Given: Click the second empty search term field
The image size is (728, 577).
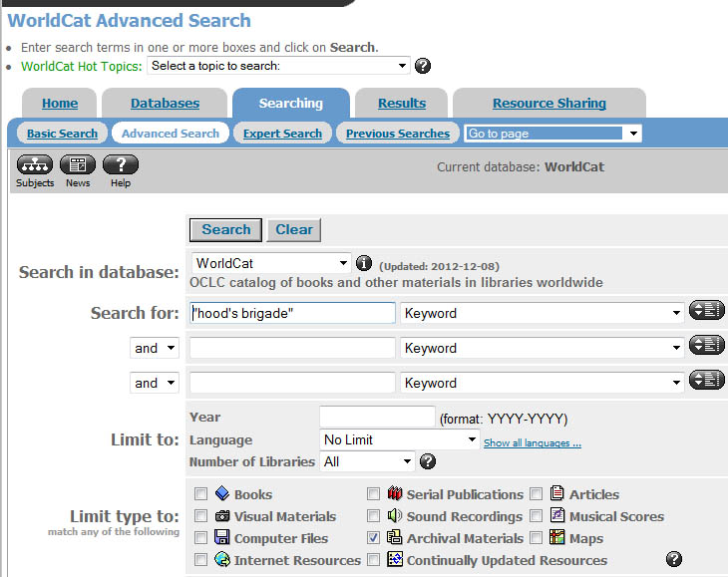Looking at the screenshot, I should pyautogui.click(x=292, y=348).
